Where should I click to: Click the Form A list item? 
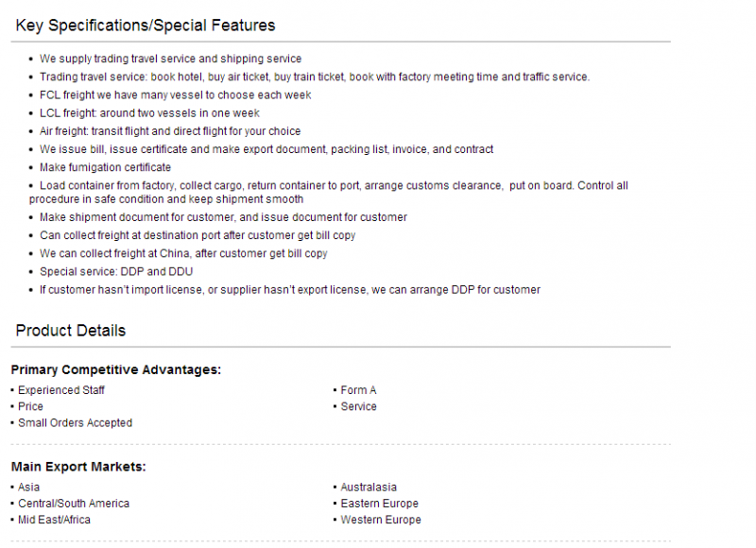(358, 390)
